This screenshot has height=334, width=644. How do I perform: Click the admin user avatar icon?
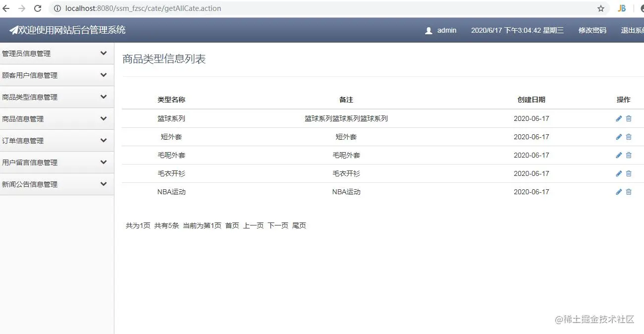(x=429, y=30)
